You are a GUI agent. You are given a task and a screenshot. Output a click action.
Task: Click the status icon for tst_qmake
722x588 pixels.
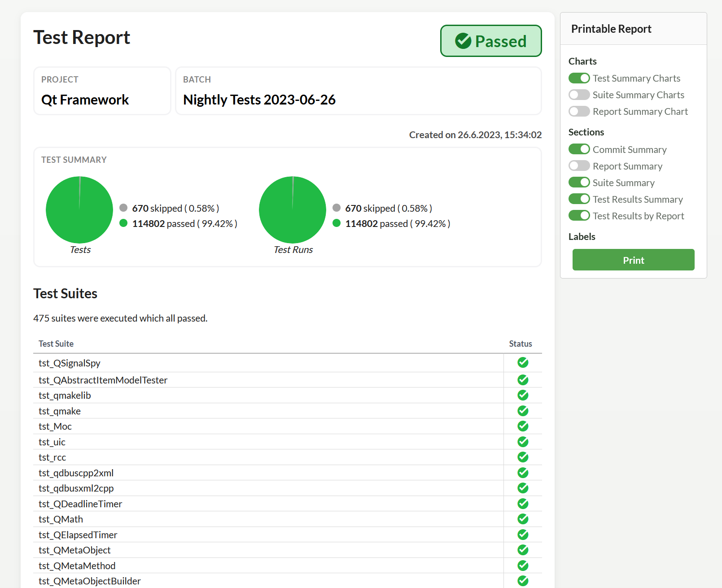point(522,410)
